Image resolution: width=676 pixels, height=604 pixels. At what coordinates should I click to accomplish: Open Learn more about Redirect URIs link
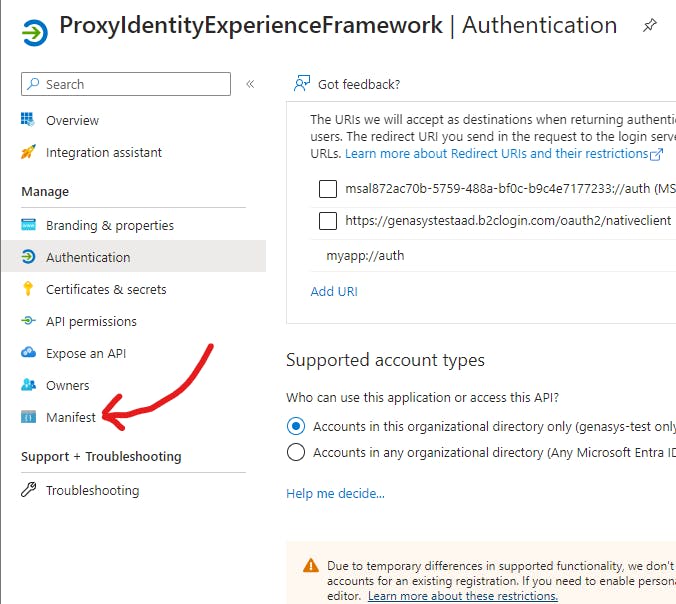504,154
